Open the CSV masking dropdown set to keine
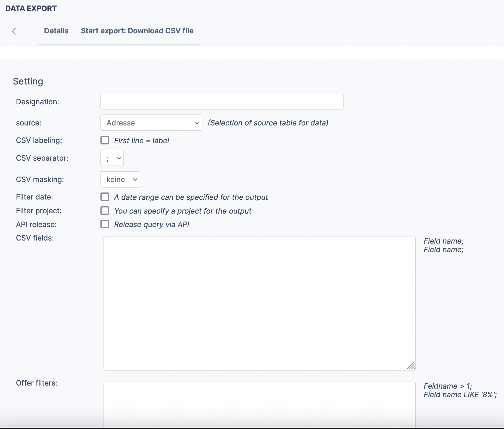Image resolution: width=504 pixels, height=429 pixels. [120, 179]
